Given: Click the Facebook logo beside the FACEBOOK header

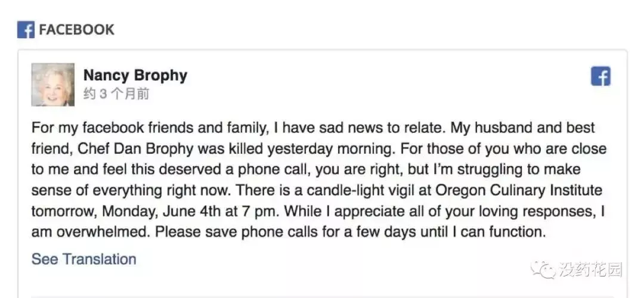Looking at the screenshot, I should pyautogui.click(x=26, y=29).
